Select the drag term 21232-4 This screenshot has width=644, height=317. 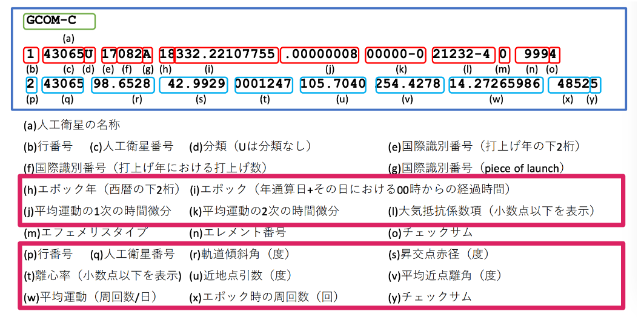coord(463,56)
